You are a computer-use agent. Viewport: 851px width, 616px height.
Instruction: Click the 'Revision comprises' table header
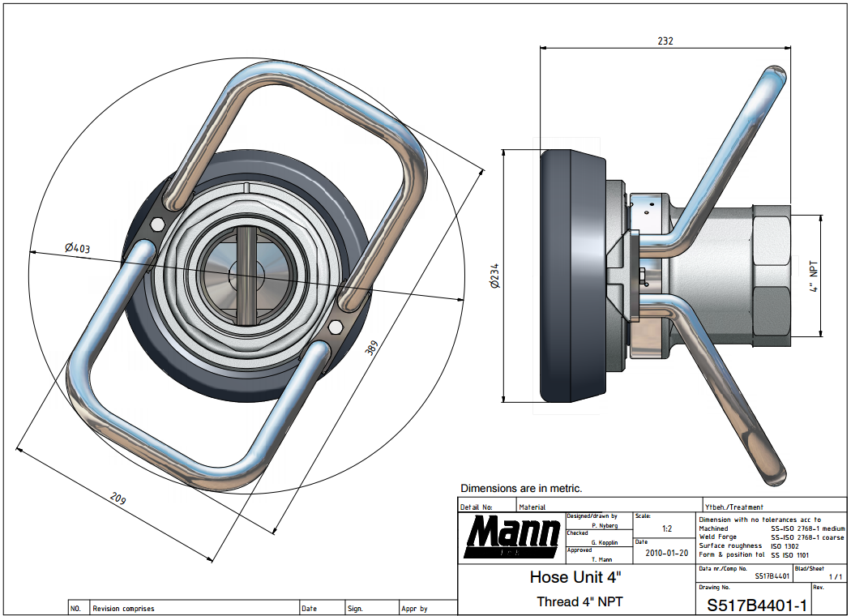click(123, 608)
